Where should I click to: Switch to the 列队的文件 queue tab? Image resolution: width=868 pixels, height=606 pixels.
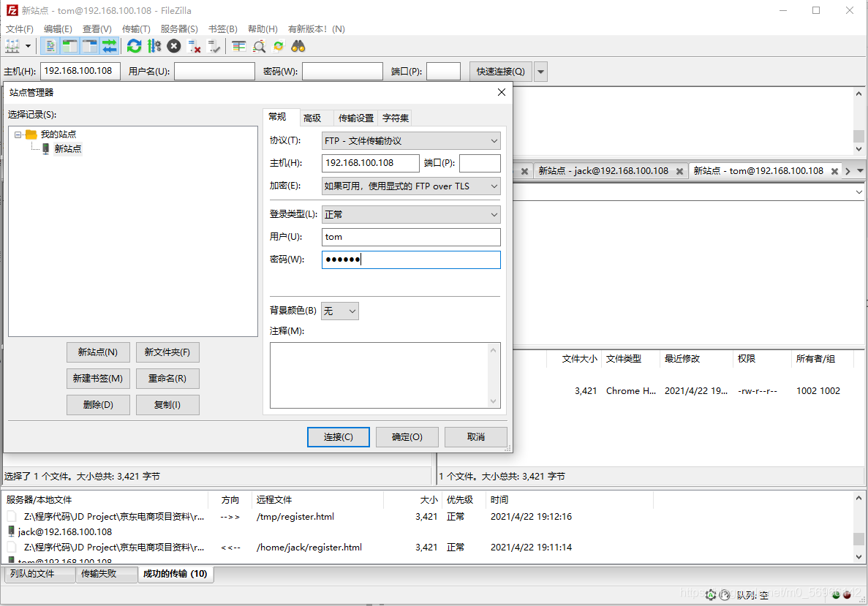point(40,574)
